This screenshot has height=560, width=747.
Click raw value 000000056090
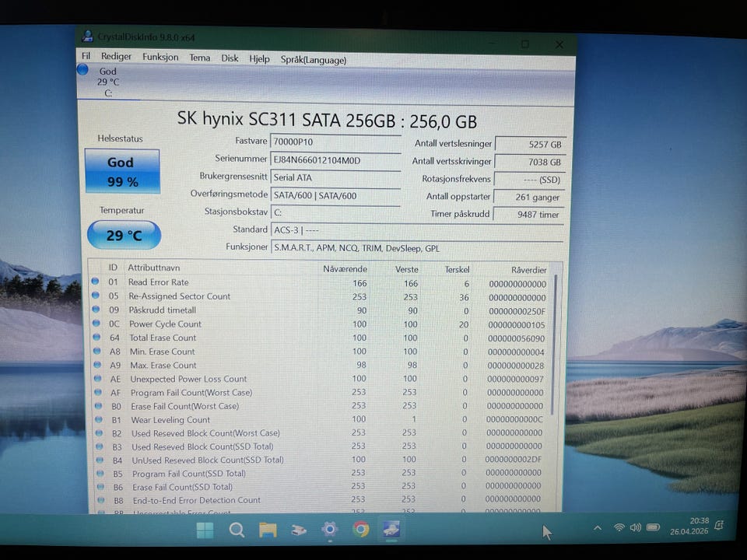click(x=517, y=338)
